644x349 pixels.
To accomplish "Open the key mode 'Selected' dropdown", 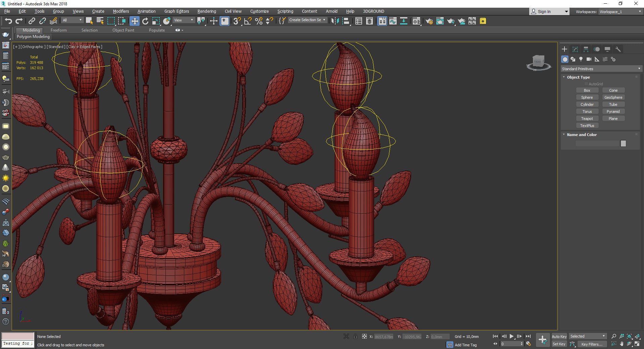I will [x=588, y=336].
